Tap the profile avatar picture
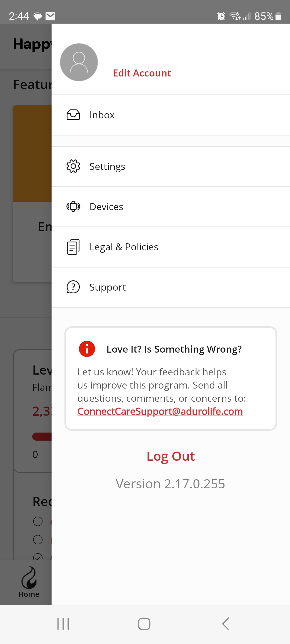290x644 pixels. pyautogui.click(x=79, y=62)
